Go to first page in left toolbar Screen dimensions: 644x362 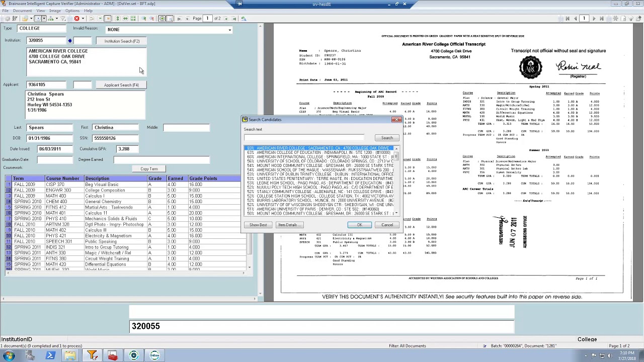[x=179, y=19]
